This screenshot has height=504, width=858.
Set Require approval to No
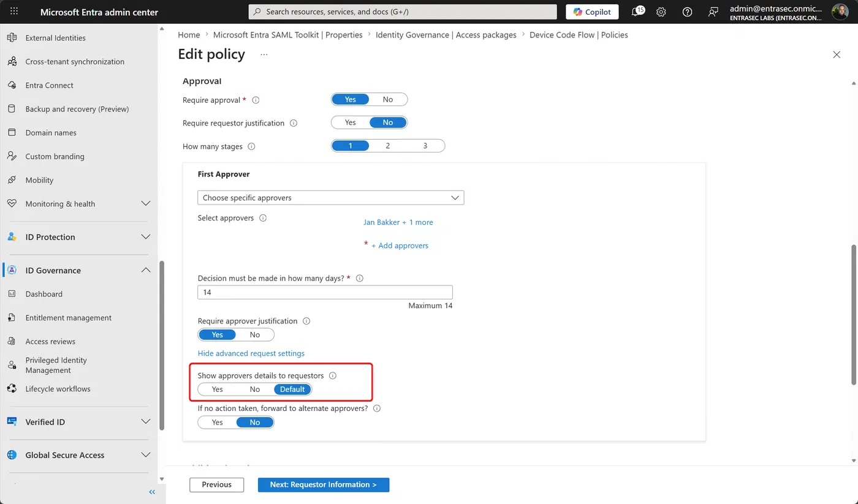(388, 99)
